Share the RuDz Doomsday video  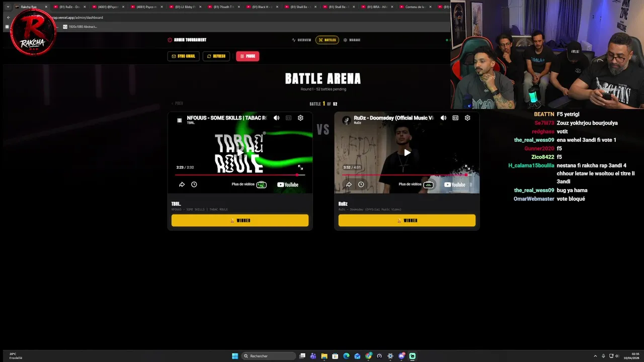pyautogui.click(x=349, y=185)
